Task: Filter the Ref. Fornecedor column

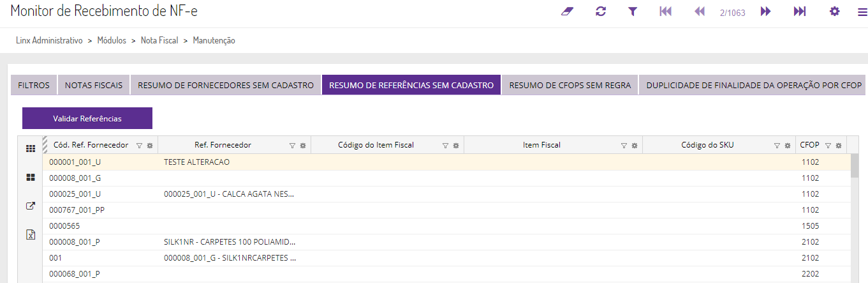Action: (x=292, y=146)
